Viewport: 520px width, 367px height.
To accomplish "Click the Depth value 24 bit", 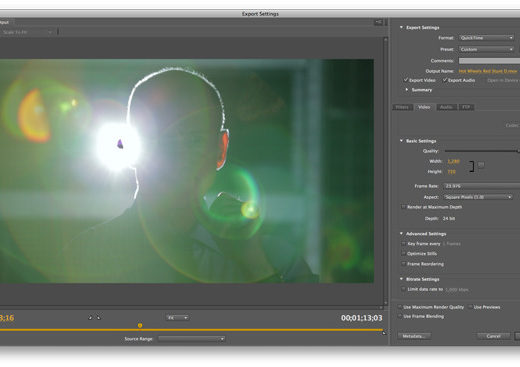I will click(x=449, y=219).
